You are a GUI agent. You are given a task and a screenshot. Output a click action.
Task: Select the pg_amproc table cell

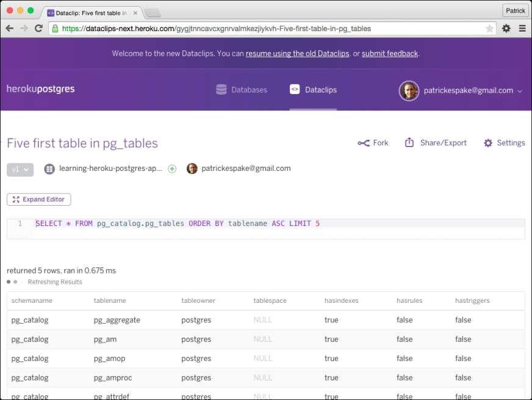(x=113, y=378)
